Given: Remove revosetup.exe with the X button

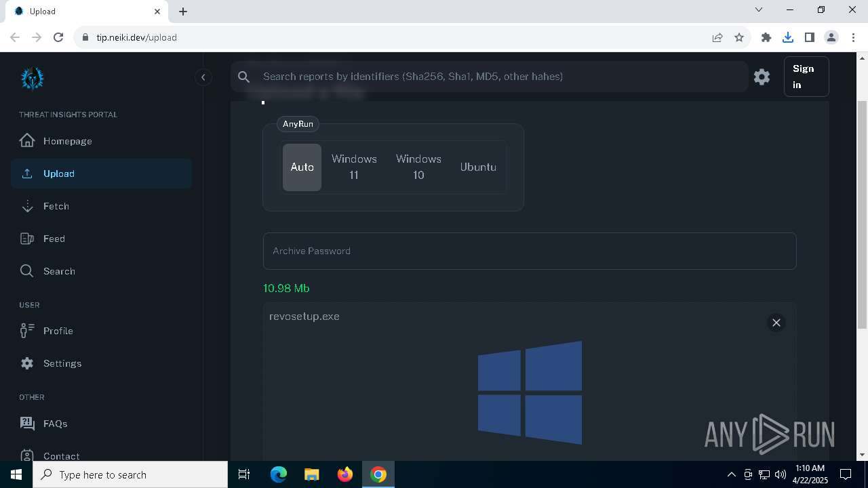Looking at the screenshot, I should click(x=776, y=323).
